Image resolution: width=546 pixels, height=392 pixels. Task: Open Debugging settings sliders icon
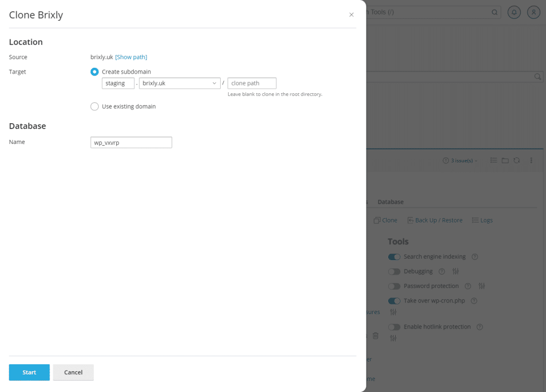pos(455,271)
